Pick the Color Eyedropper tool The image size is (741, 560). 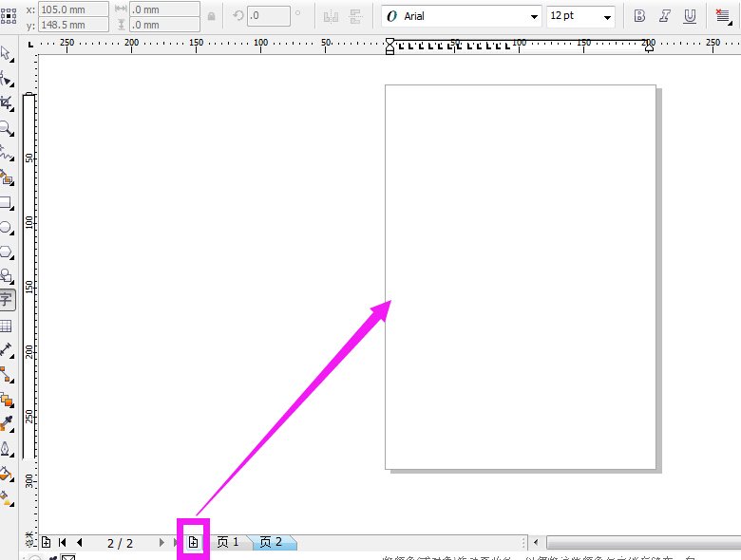(6, 422)
